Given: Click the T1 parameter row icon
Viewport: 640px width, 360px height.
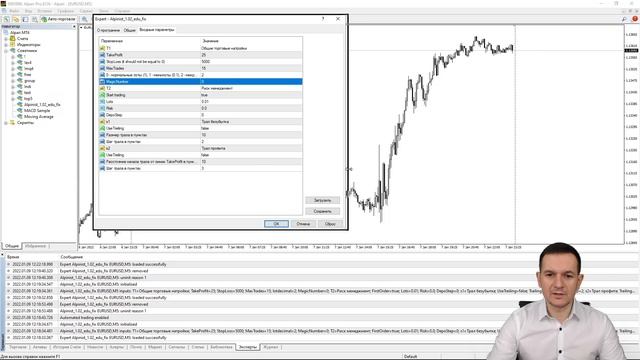Looking at the screenshot, I should pos(102,48).
